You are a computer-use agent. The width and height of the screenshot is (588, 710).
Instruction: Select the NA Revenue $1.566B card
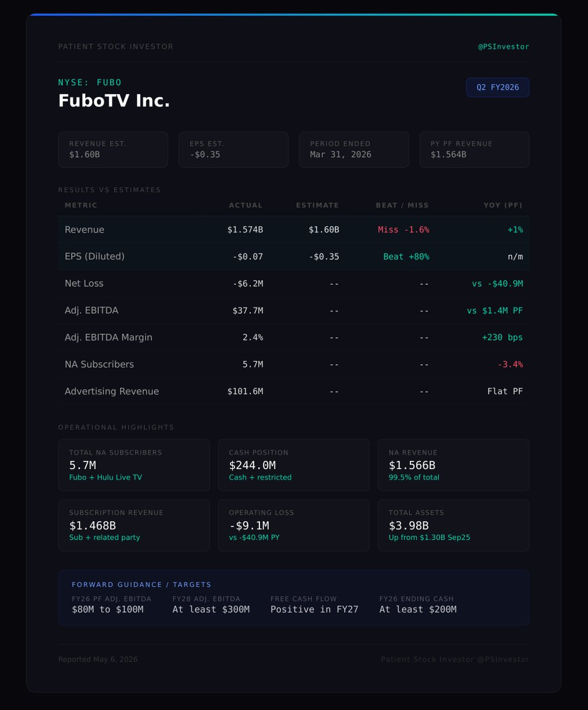pyautogui.click(x=454, y=465)
